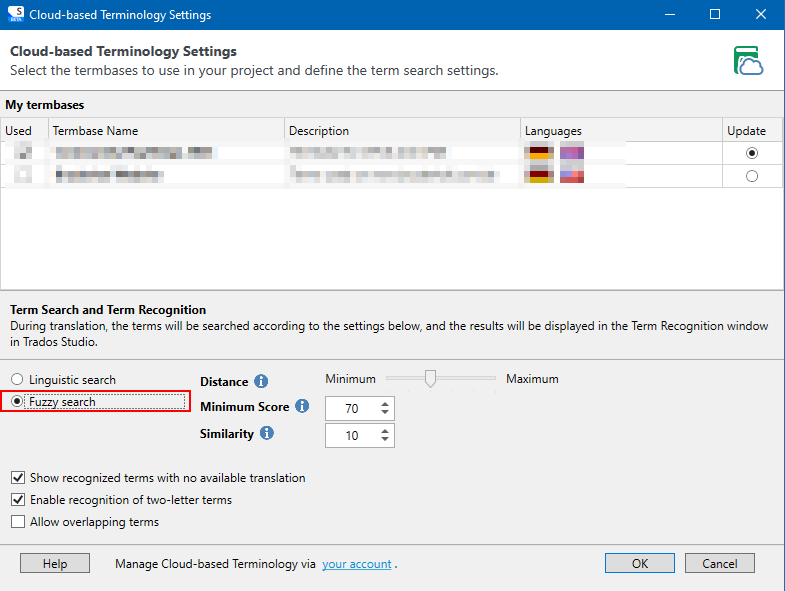Select the first termbase name cell
The width and height of the screenshot is (785, 591).
(x=166, y=152)
